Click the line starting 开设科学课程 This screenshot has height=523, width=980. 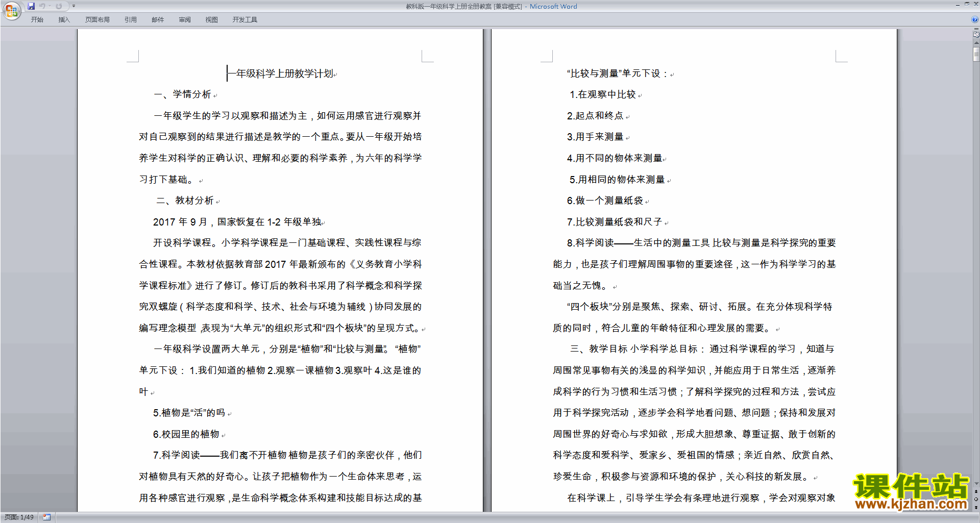coord(287,243)
